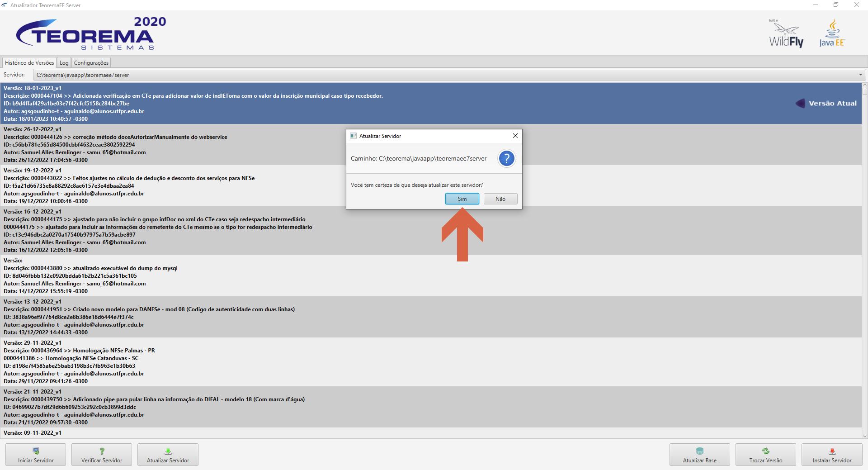The width and height of the screenshot is (868, 470).
Task: Click the Iniciar Servidor button
Action: pyautogui.click(x=36, y=455)
